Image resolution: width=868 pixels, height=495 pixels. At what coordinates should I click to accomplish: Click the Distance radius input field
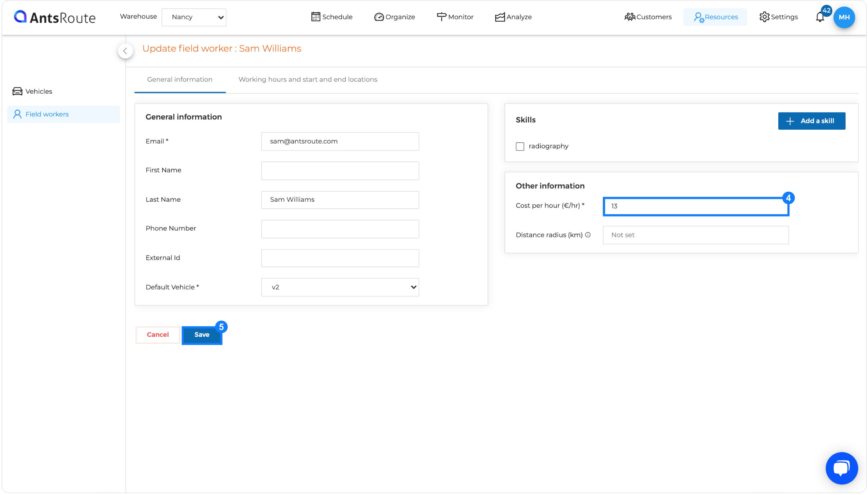695,235
